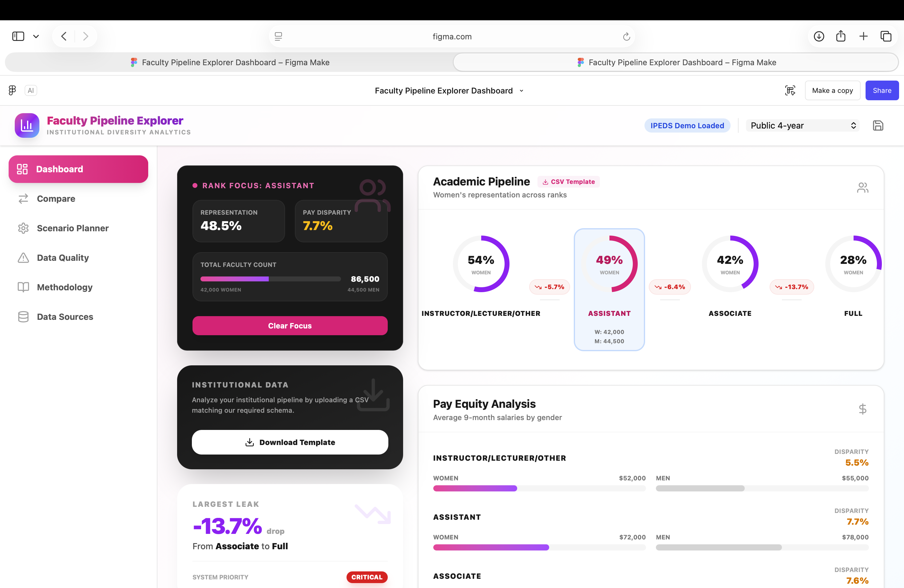Open Data Quality from sidebar
The height and width of the screenshot is (588, 904).
63,257
